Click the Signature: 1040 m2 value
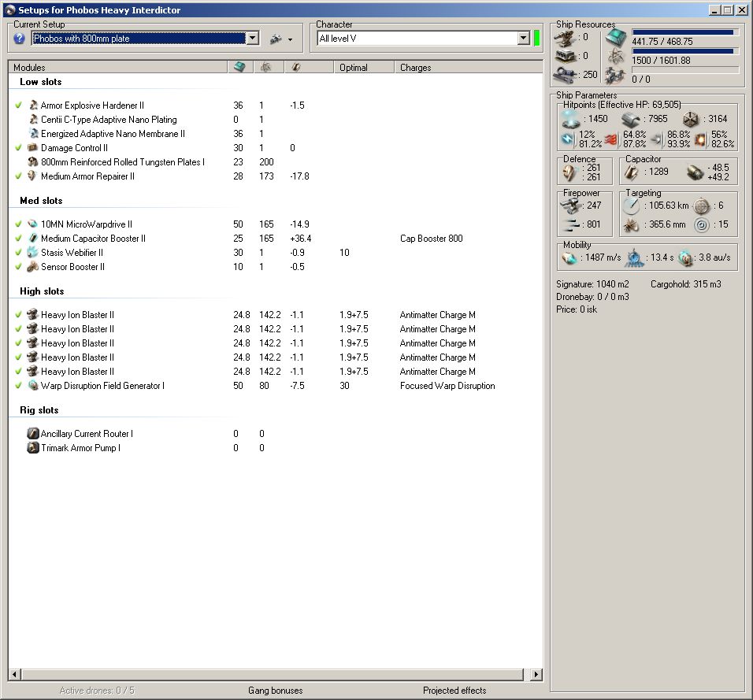 click(592, 284)
